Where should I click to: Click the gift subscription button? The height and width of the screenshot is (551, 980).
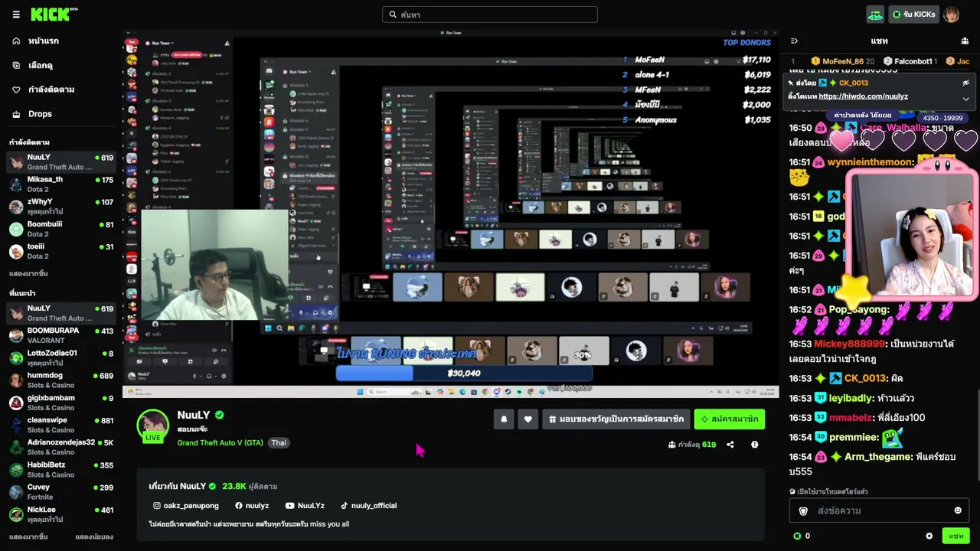click(x=616, y=419)
